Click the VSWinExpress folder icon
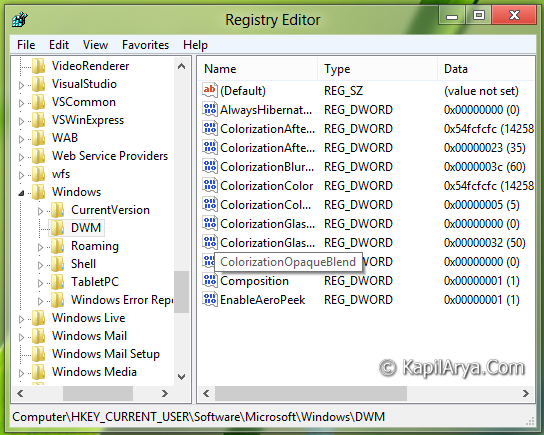 (39, 120)
